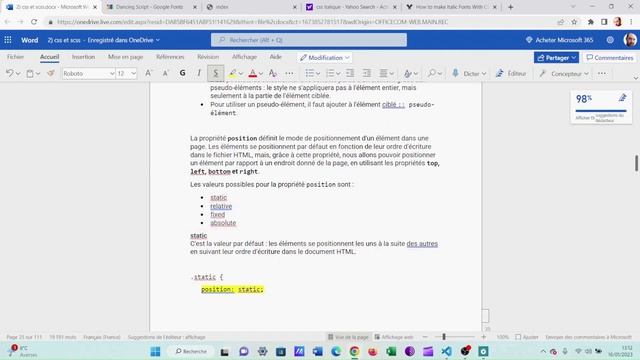Image resolution: width=640 pixels, height=360 pixels.
Task: Expand bullet list style arrow
Action: coord(318,74)
